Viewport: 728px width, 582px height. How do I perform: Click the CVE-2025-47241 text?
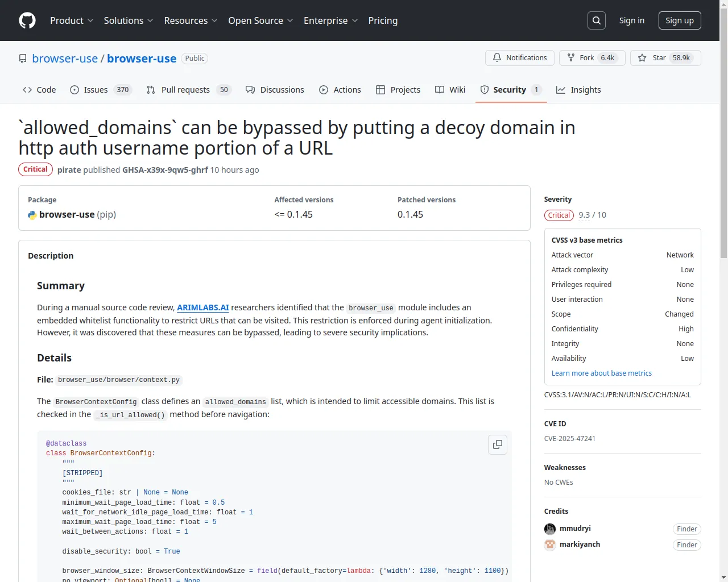(570, 439)
